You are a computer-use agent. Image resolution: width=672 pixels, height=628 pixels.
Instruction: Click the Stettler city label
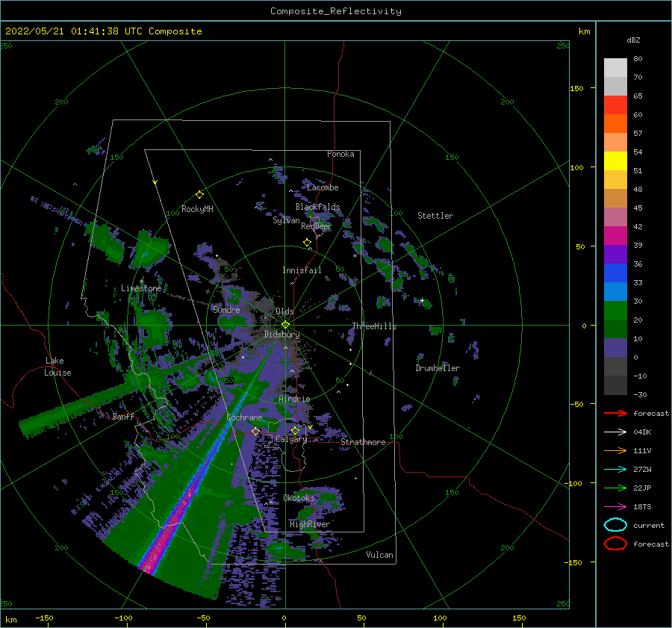(x=435, y=216)
